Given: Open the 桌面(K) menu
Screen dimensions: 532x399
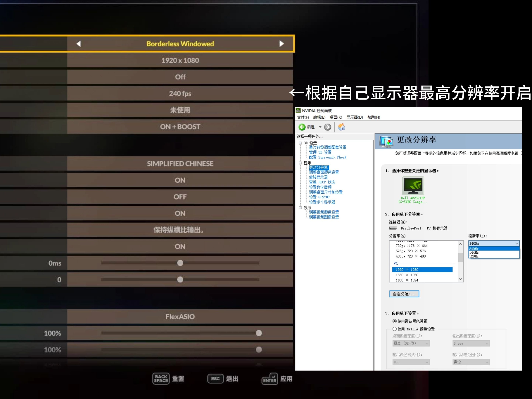Looking at the screenshot, I should 336,117.
